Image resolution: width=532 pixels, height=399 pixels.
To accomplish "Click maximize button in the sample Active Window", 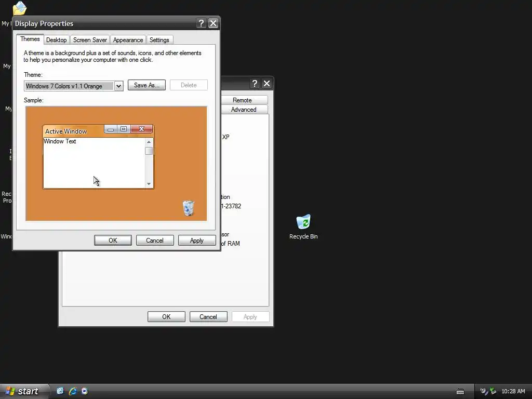I will point(124,129).
